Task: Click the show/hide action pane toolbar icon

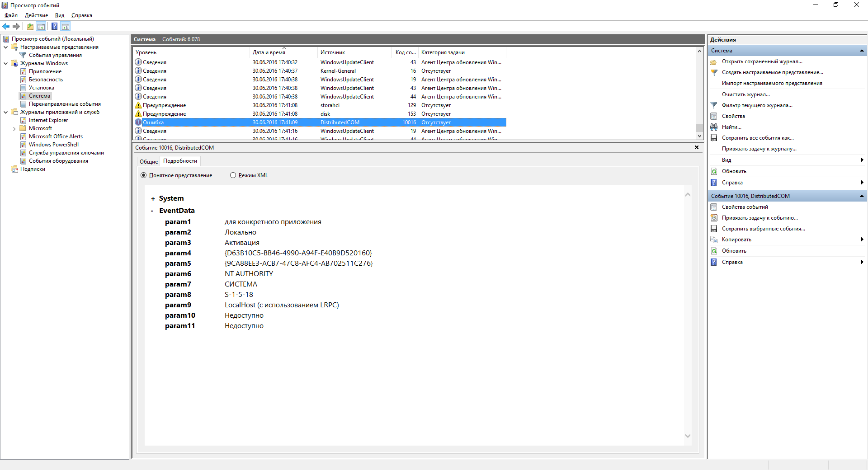Action: click(x=66, y=26)
